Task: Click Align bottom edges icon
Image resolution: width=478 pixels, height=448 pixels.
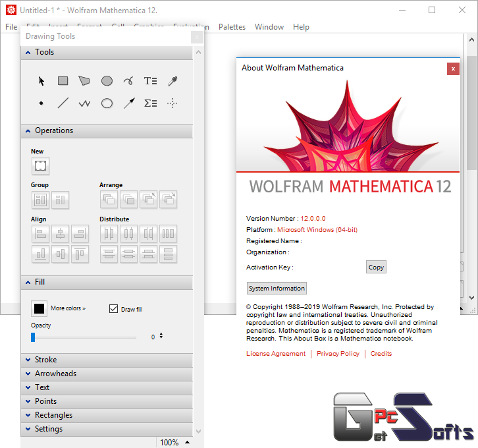Action: click(x=40, y=254)
